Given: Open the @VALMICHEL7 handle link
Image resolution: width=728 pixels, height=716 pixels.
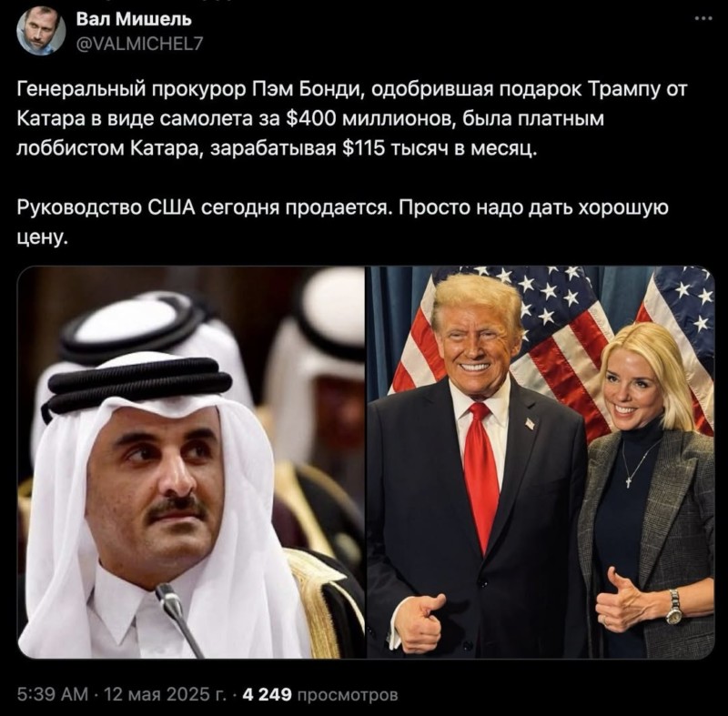Looking at the screenshot, I should point(139,44).
